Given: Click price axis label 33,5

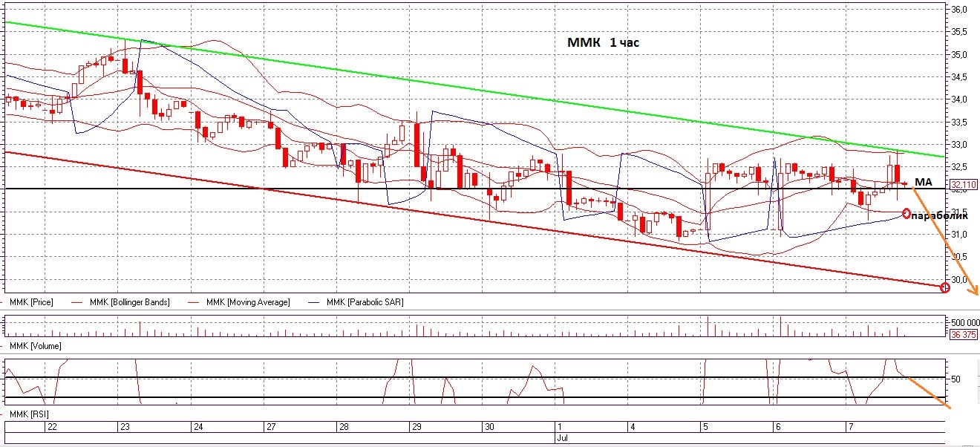Looking at the screenshot, I should [959, 123].
